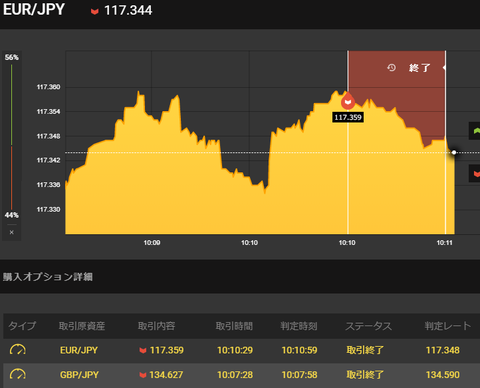480x388 pixels.
Task: Click the 134.627 trade entry in table
Action: [166, 375]
